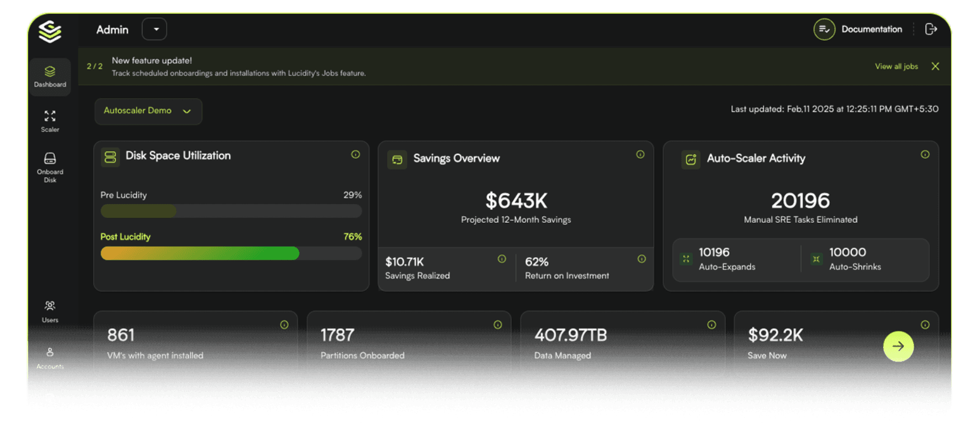
Task: Click info icon on Data Managed card
Action: pos(712,325)
